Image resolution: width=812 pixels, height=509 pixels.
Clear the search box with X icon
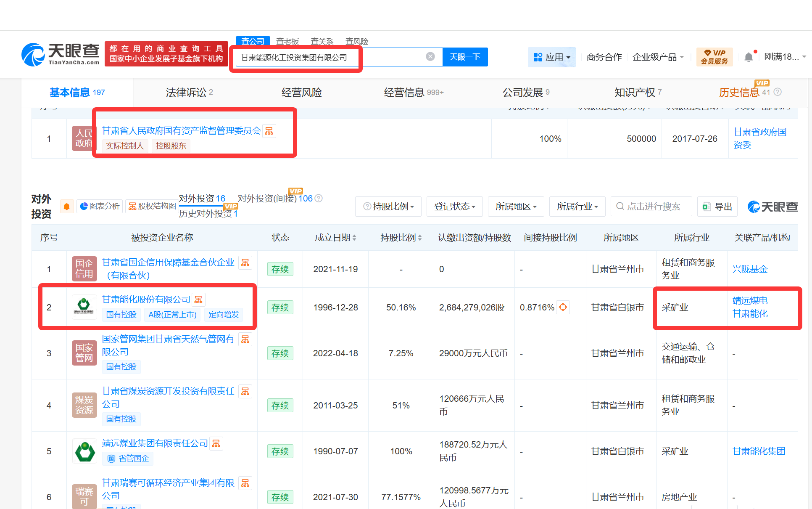tap(430, 57)
